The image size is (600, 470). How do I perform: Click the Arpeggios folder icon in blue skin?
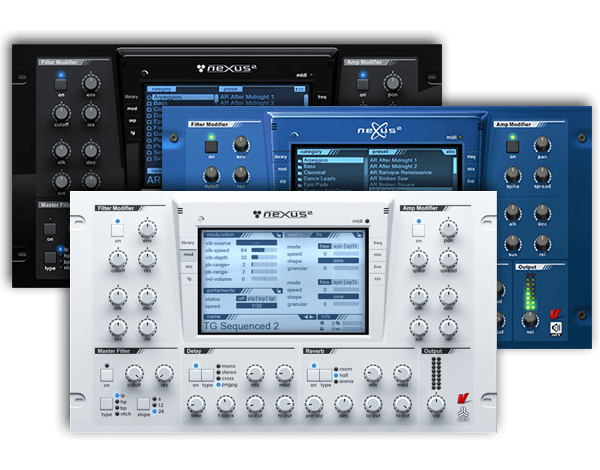(x=300, y=161)
